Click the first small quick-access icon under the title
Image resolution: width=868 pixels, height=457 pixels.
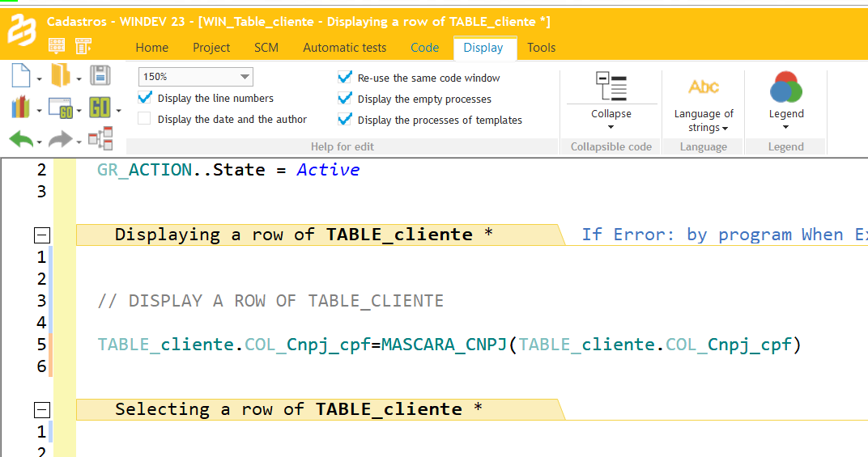pyautogui.click(x=57, y=45)
